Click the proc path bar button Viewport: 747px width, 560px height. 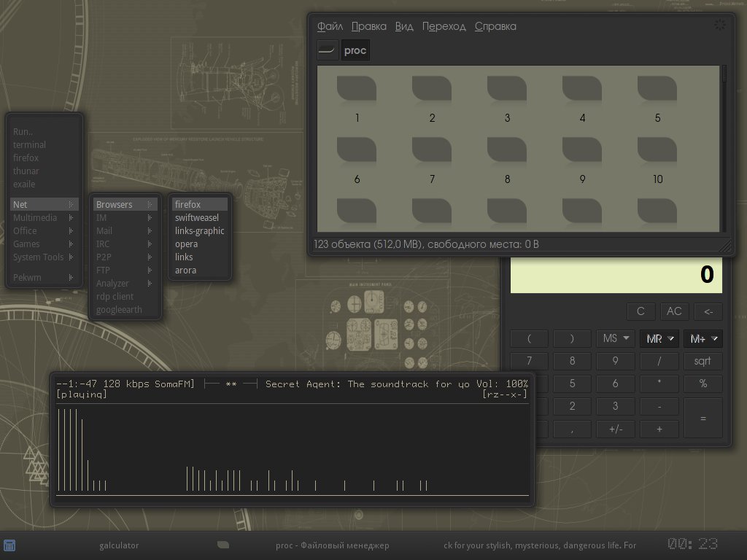pyautogui.click(x=355, y=50)
